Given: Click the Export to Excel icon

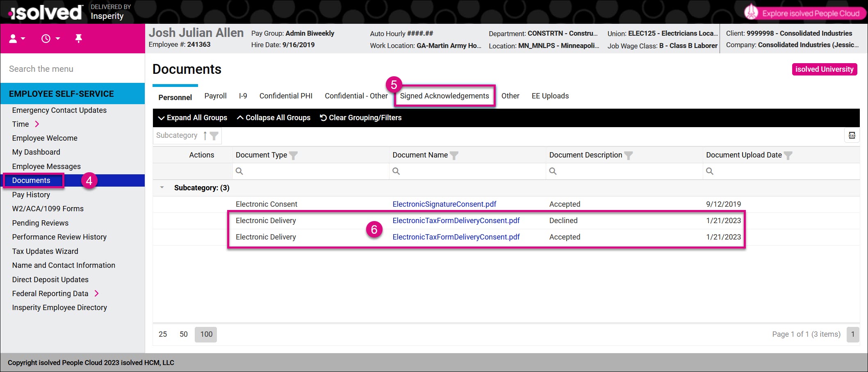Looking at the screenshot, I should (x=852, y=135).
